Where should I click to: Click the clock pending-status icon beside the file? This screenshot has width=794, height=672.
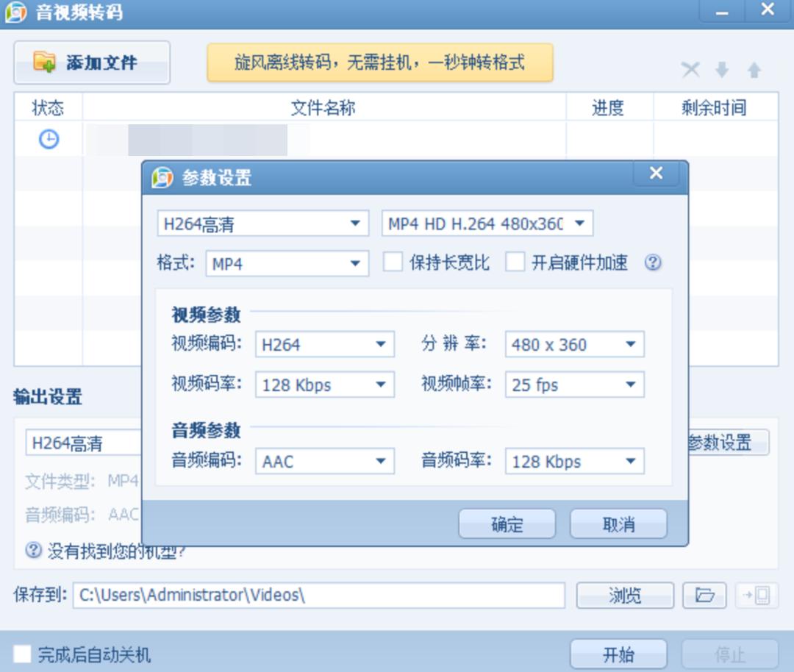click(x=48, y=139)
